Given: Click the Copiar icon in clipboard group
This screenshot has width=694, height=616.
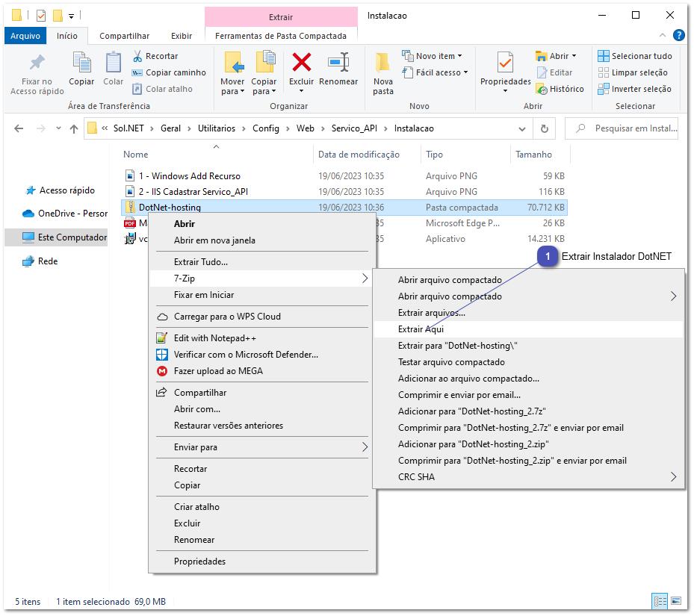Looking at the screenshot, I should pos(81,63).
